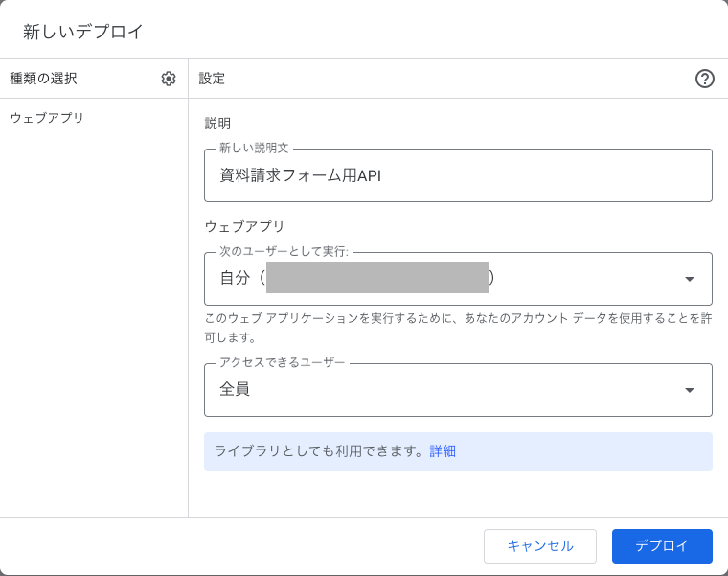Click the キャンセル button

[540, 545]
